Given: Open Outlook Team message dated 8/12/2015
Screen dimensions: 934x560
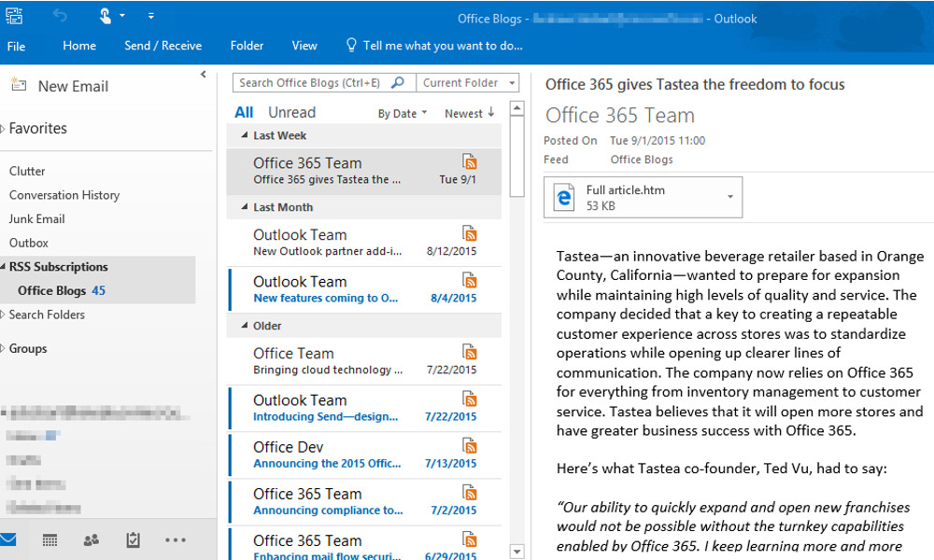Looking at the screenshot, I should click(364, 243).
